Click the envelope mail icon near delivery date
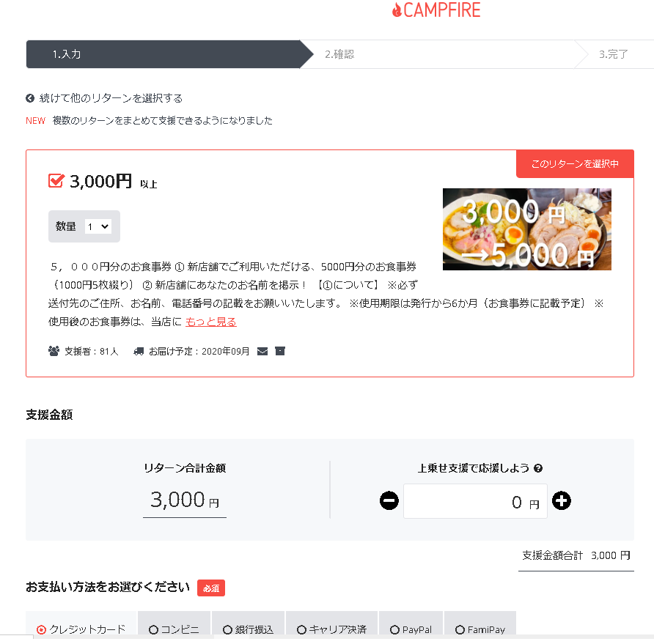 point(262,352)
